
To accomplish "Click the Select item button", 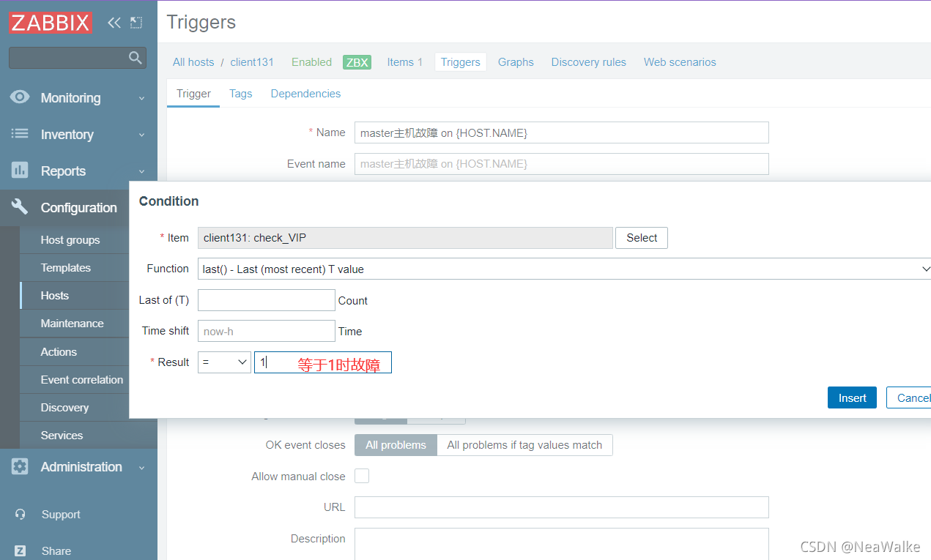I will pyautogui.click(x=642, y=238).
